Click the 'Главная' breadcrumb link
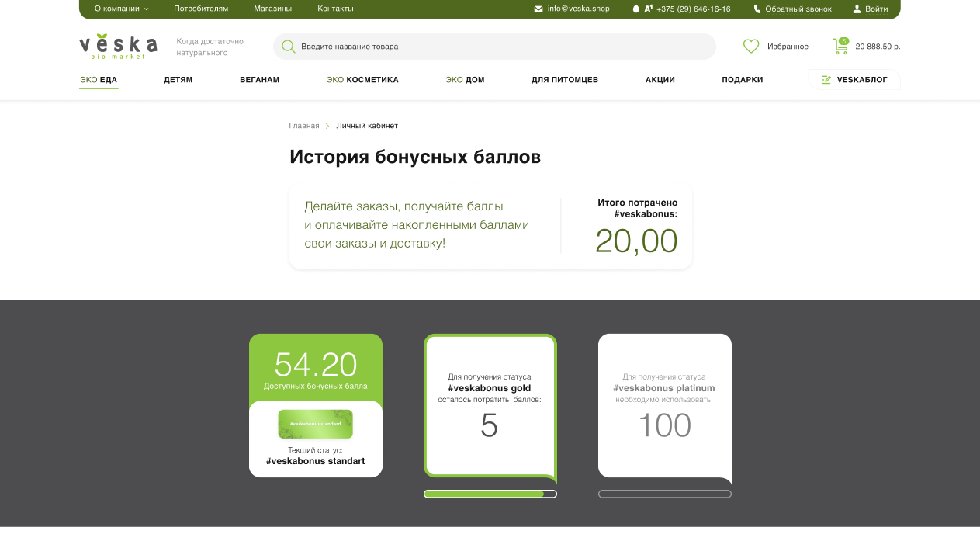980x541 pixels. (x=303, y=126)
